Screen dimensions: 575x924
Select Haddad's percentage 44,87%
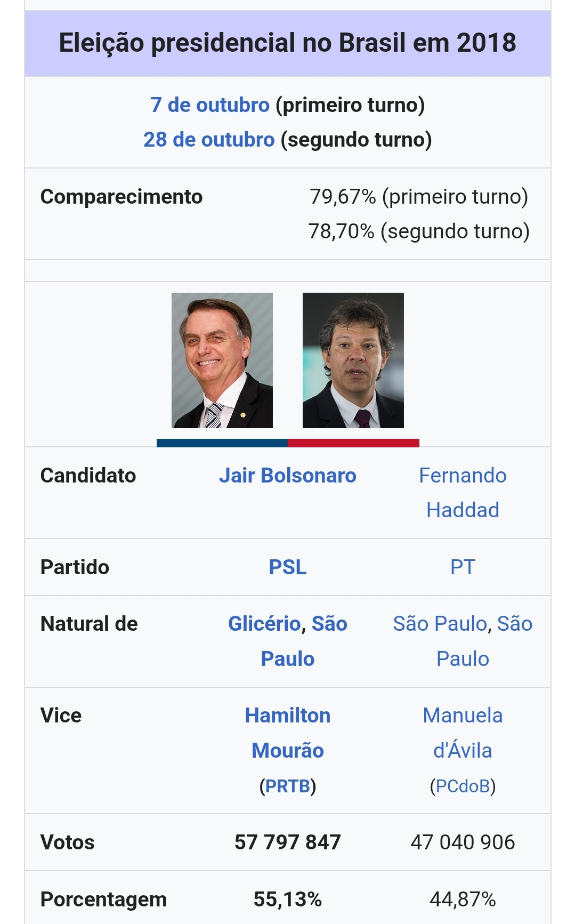pos(463,899)
